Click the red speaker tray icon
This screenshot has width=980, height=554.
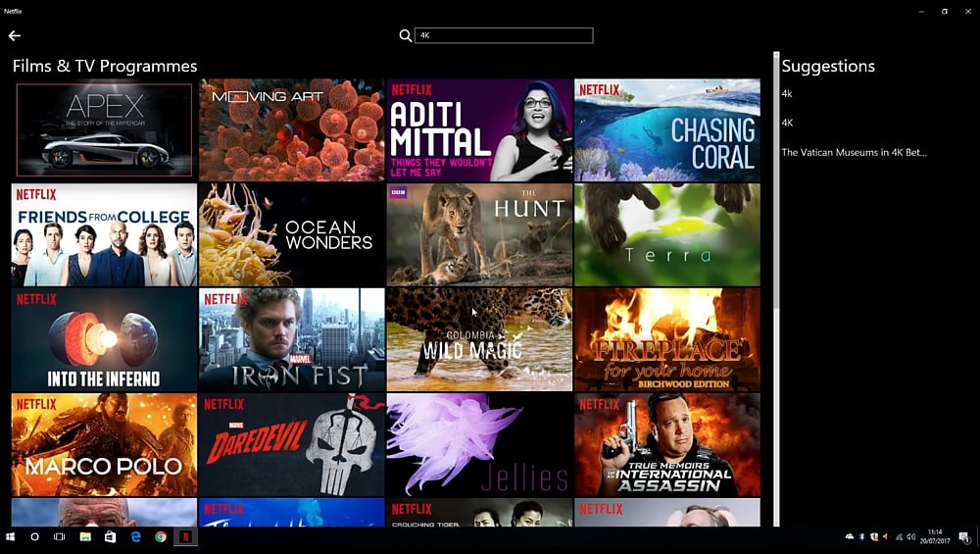pyautogui.click(x=886, y=536)
